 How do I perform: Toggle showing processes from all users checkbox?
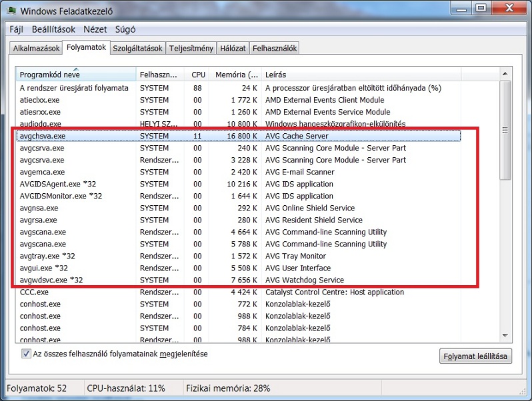[x=27, y=354]
